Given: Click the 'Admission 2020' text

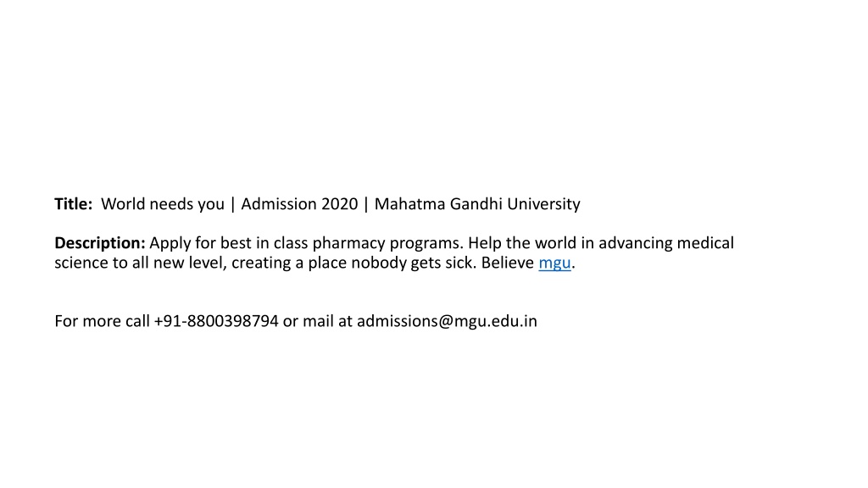Looking at the screenshot, I should 299,203.
